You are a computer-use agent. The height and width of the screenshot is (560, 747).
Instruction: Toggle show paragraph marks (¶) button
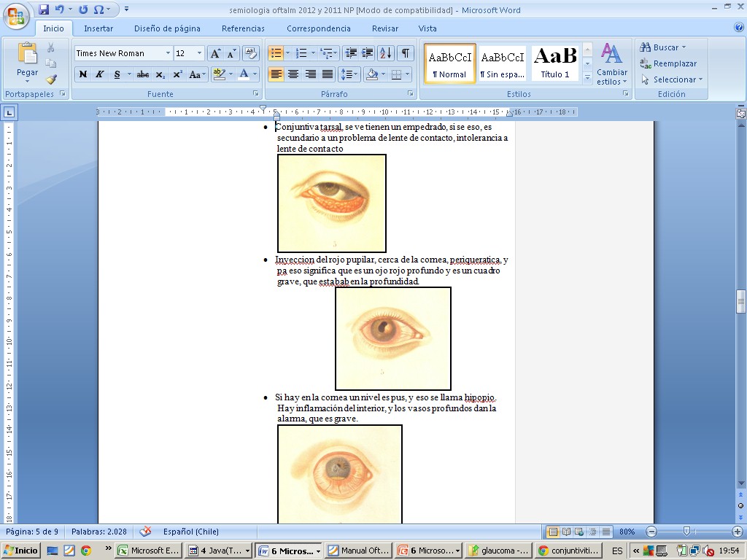tap(405, 53)
